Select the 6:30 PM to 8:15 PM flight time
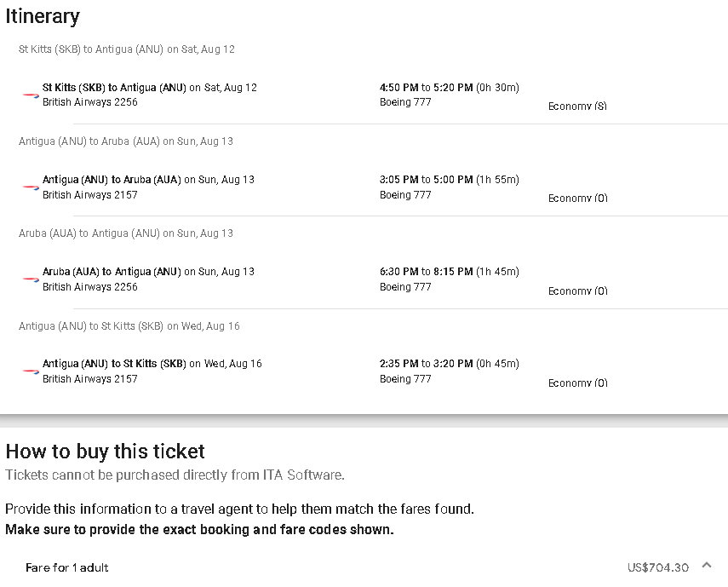The height and width of the screenshot is (587, 728). 449,272
